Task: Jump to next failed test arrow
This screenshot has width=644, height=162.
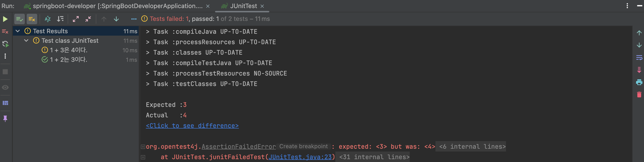Action: (116, 19)
